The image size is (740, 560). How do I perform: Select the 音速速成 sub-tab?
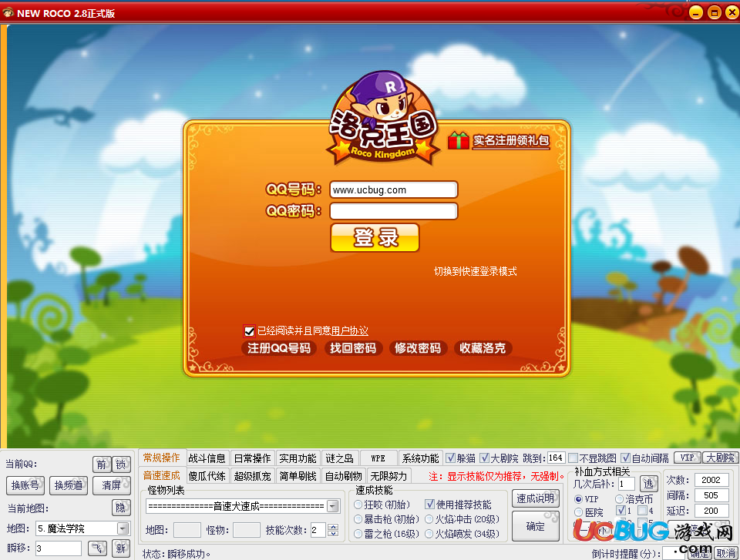[x=161, y=475]
